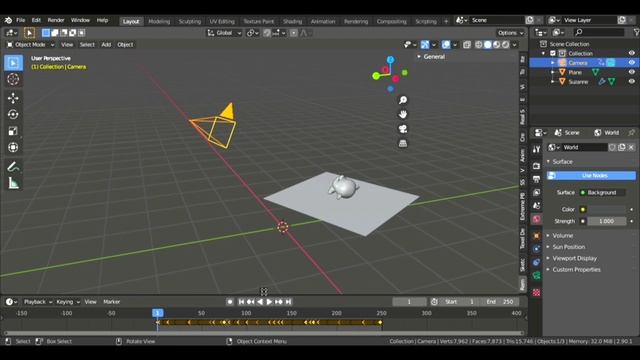
Task: Open the Object Mode dropdown
Action: coord(30,44)
